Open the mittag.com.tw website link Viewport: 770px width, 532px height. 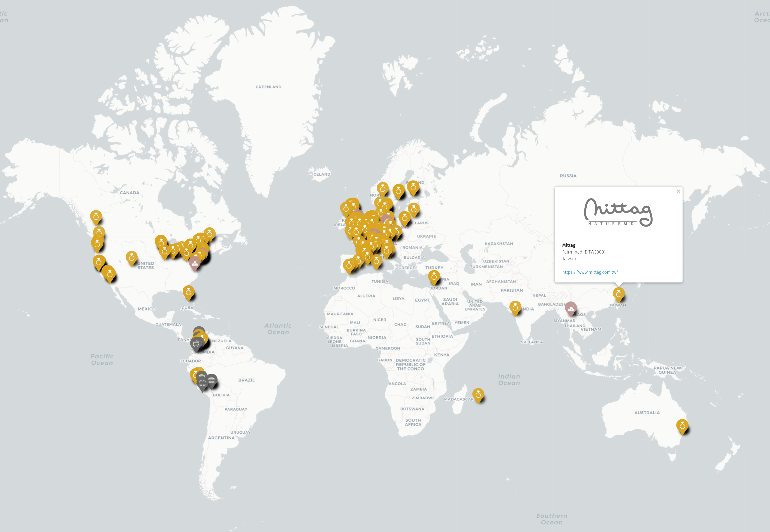pos(590,272)
